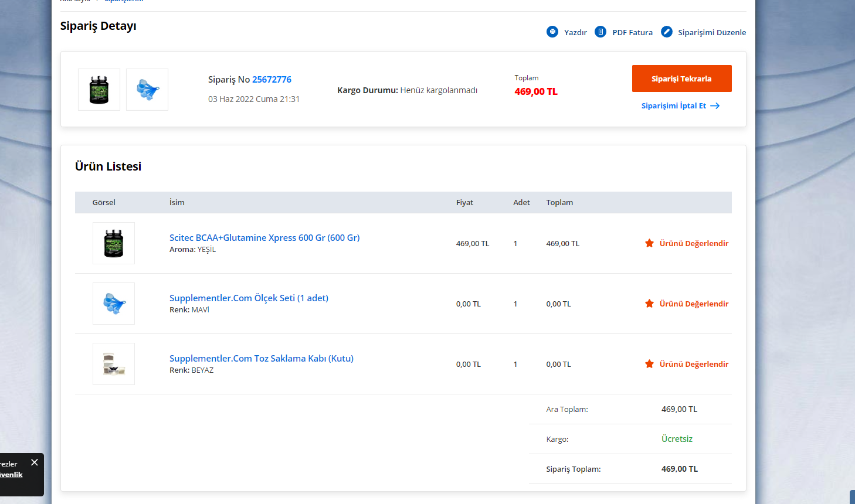855x504 pixels.
Task: Click the Görsel column header
Action: (104, 203)
